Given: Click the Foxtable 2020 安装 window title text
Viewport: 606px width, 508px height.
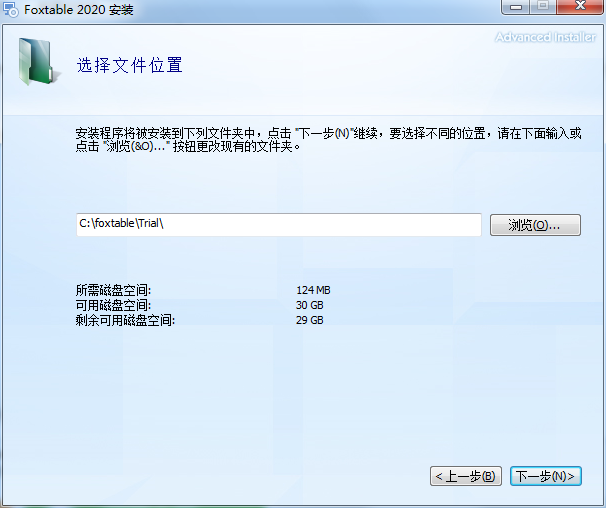Looking at the screenshot, I should pos(78,10).
